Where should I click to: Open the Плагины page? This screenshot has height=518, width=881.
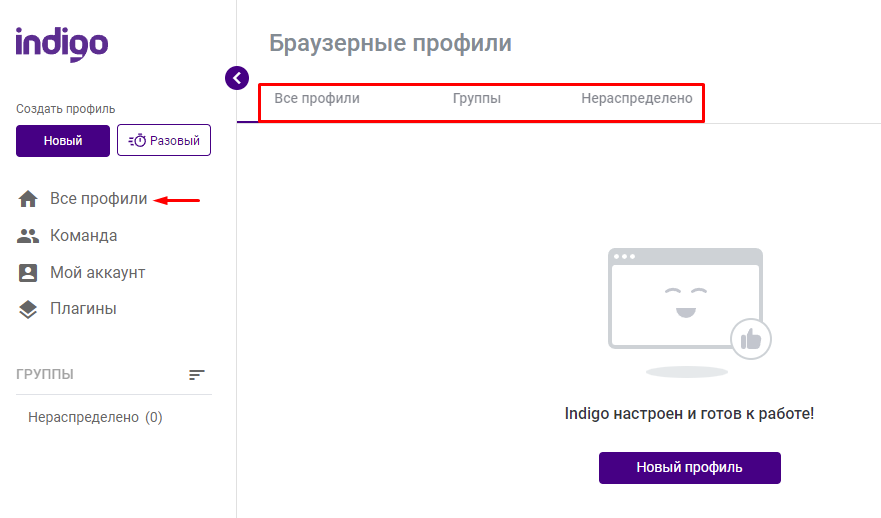pyautogui.click(x=83, y=308)
